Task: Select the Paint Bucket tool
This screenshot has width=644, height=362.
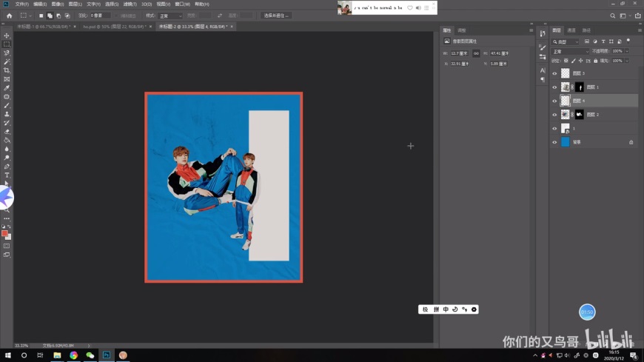Action: [7, 141]
